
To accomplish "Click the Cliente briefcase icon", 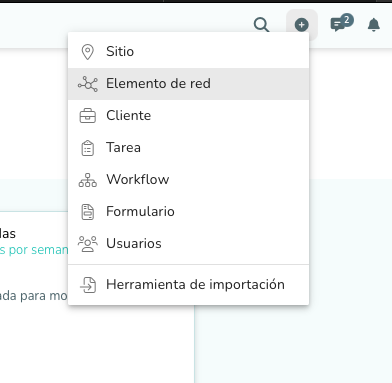I will (x=88, y=116).
